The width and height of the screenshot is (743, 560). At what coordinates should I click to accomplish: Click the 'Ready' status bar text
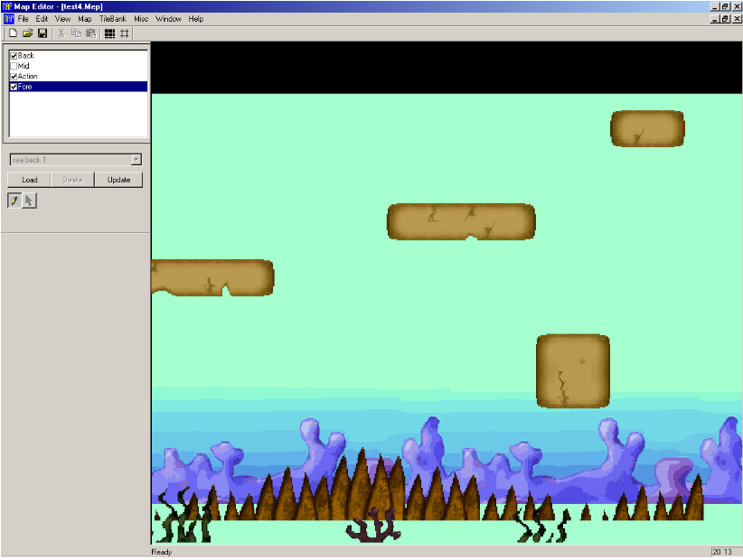pos(162,552)
